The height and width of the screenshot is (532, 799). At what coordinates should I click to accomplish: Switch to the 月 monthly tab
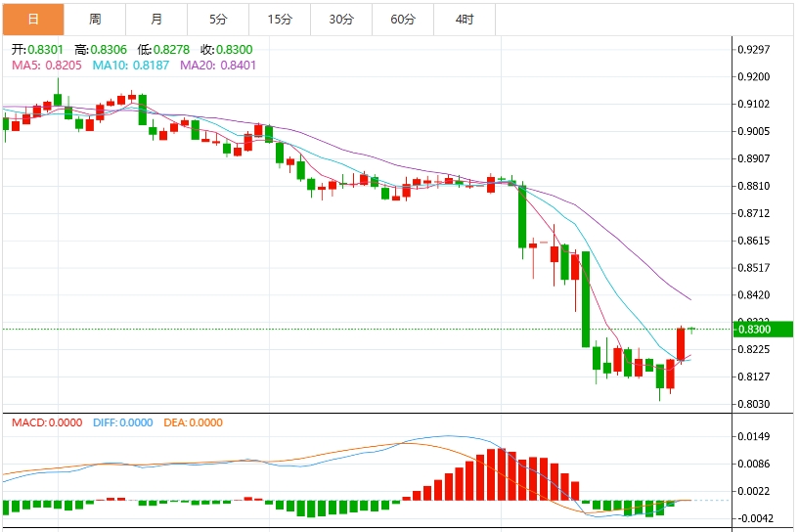pos(156,20)
